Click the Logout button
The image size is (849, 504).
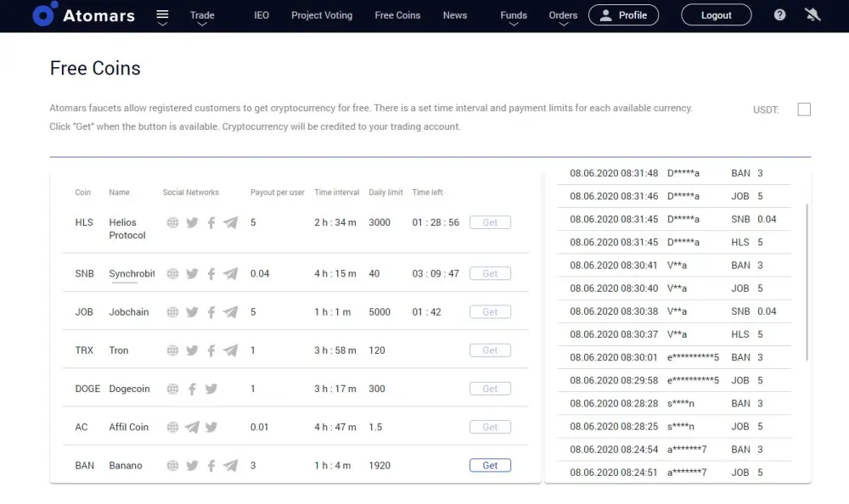point(717,15)
